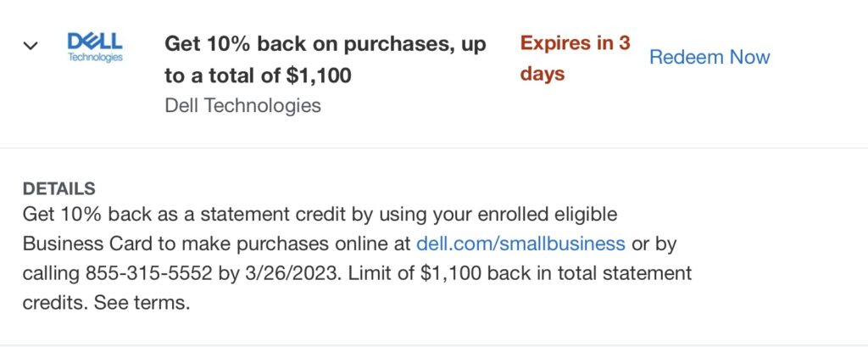The image size is (868, 347).
Task: Click the "Expires in 3 days" notice
Action: click(x=576, y=59)
